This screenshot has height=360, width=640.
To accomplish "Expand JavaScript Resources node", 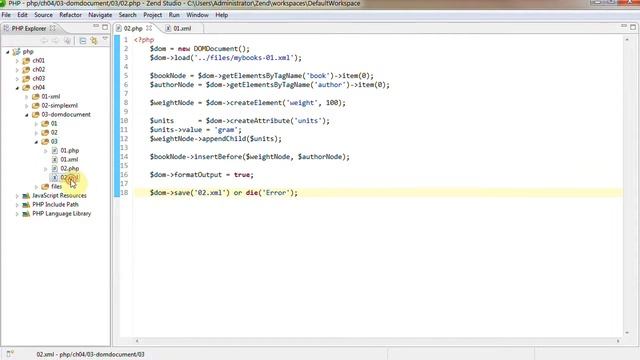I will click(17, 196).
